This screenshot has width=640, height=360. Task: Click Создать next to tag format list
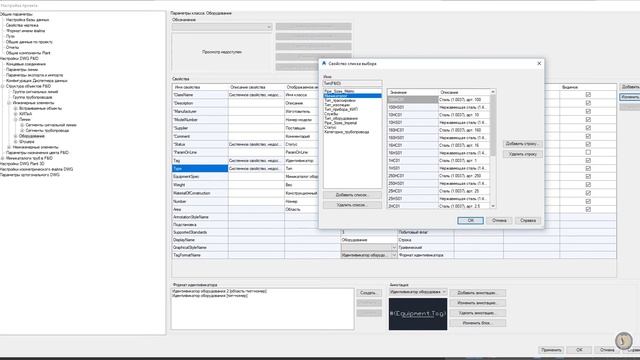(369, 293)
